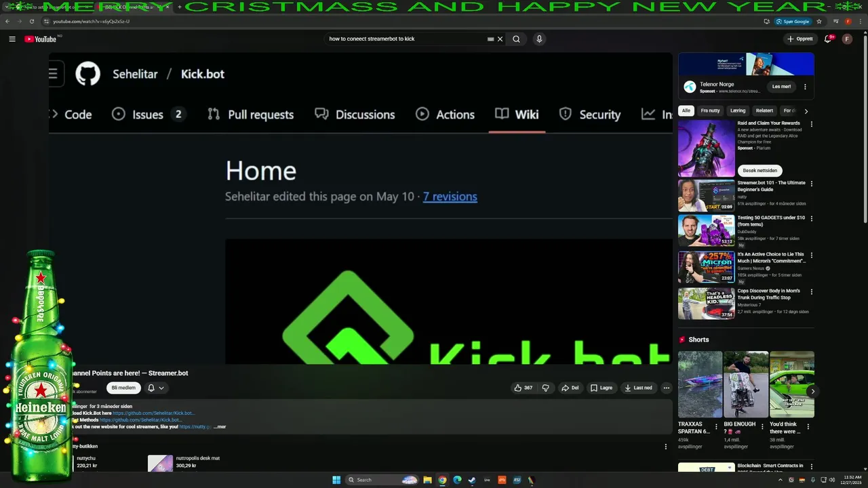
Task: Expand the description with ...mer
Action: pyautogui.click(x=219, y=427)
